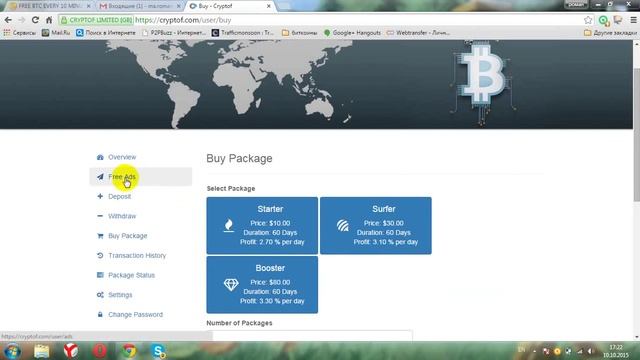Click the Booster diamond icon

[x=231, y=284]
